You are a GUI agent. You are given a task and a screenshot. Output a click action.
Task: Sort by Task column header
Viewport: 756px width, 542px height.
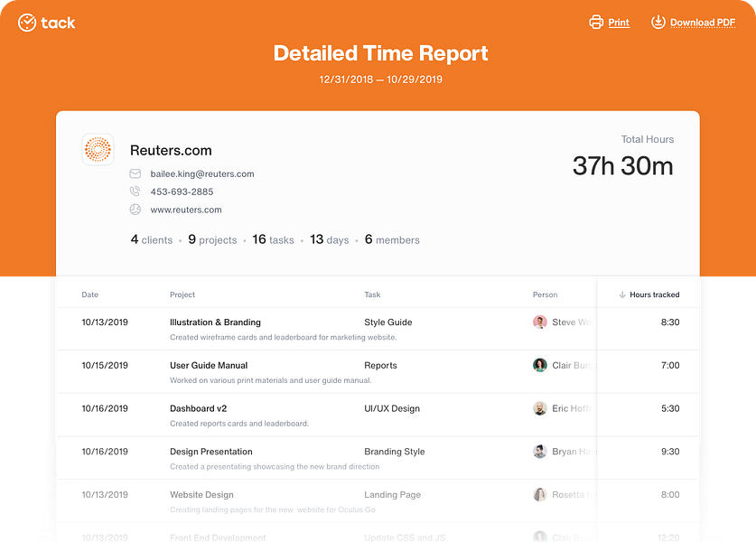click(x=372, y=294)
